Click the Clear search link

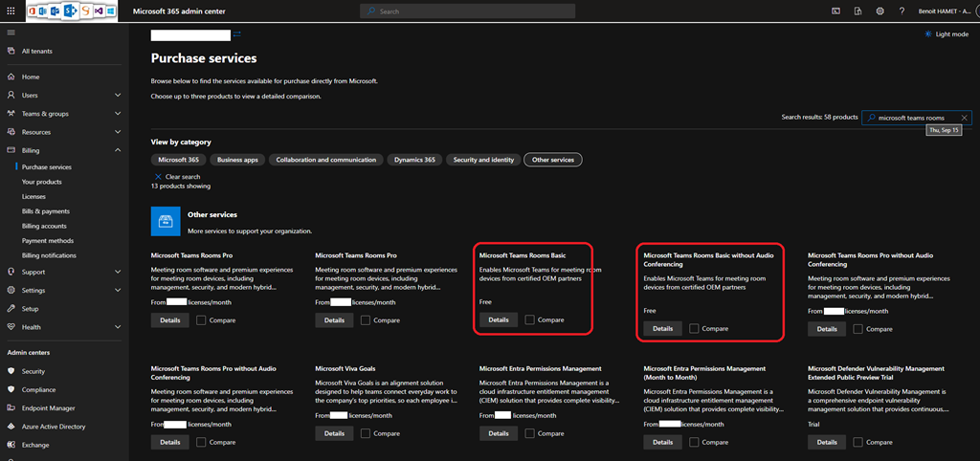[x=182, y=177]
